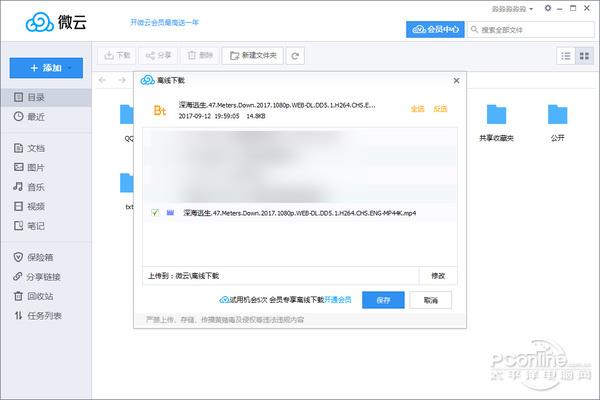Click the 离线下载 dialog cloud icon

pyautogui.click(x=147, y=80)
